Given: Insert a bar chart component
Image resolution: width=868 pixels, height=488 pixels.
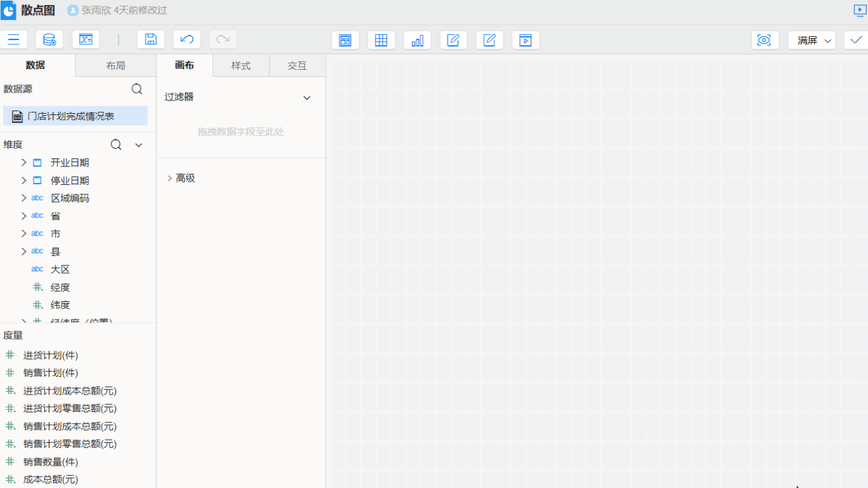Looking at the screenshot, I should pyautogui.click(x=417, y=41).
